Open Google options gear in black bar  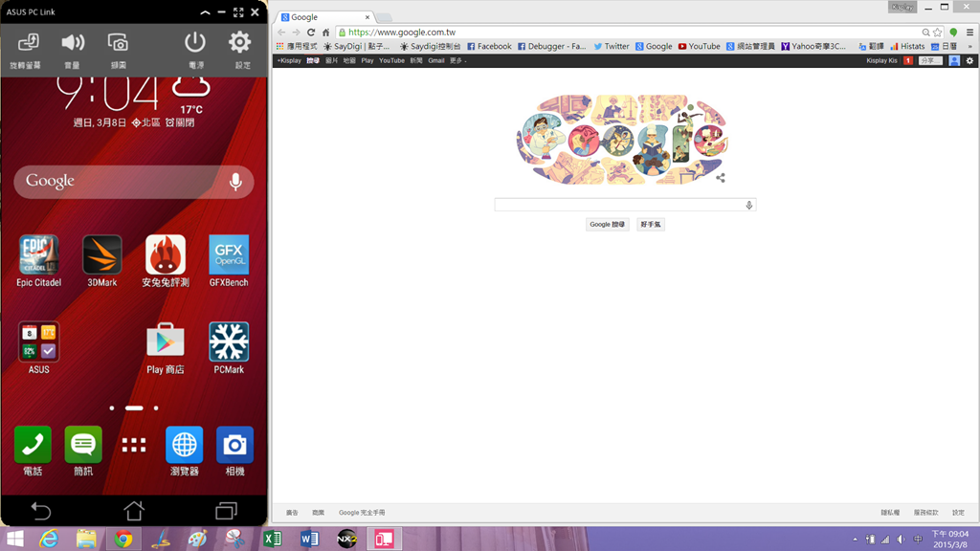coord(970,60)
